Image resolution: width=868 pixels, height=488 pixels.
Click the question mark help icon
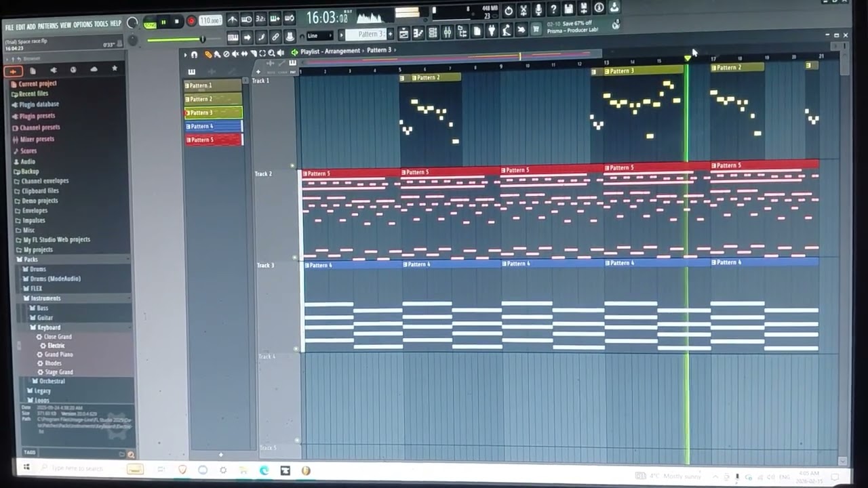(x=554, y=9)
